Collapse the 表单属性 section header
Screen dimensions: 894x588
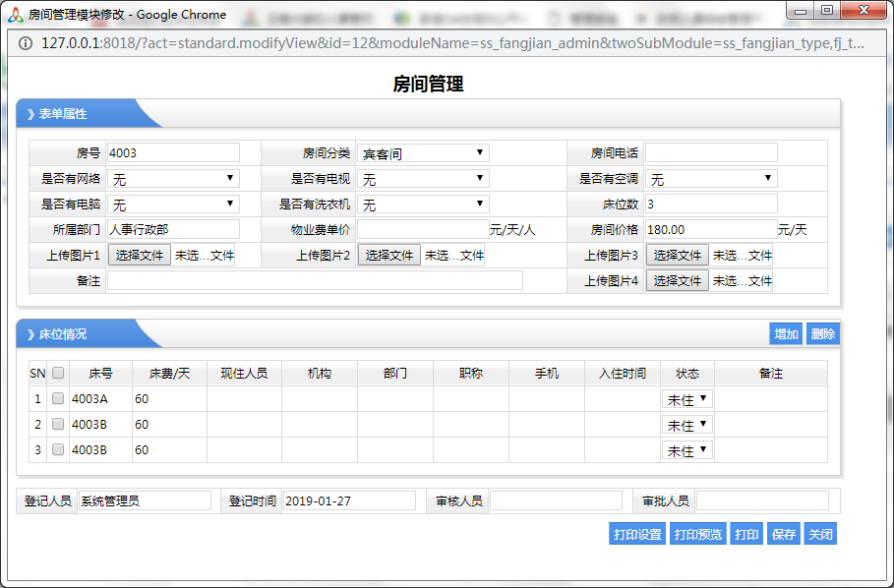(x=63, y=114)
